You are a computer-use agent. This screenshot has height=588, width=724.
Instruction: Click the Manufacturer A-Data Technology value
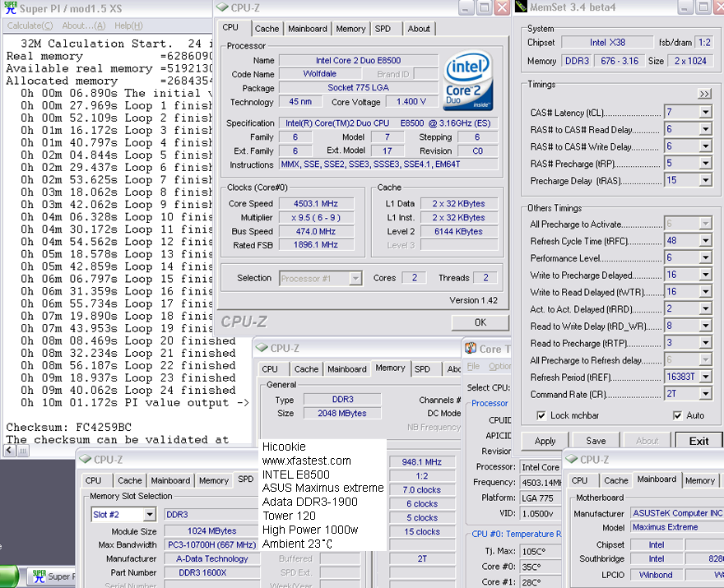click(211, 558)
